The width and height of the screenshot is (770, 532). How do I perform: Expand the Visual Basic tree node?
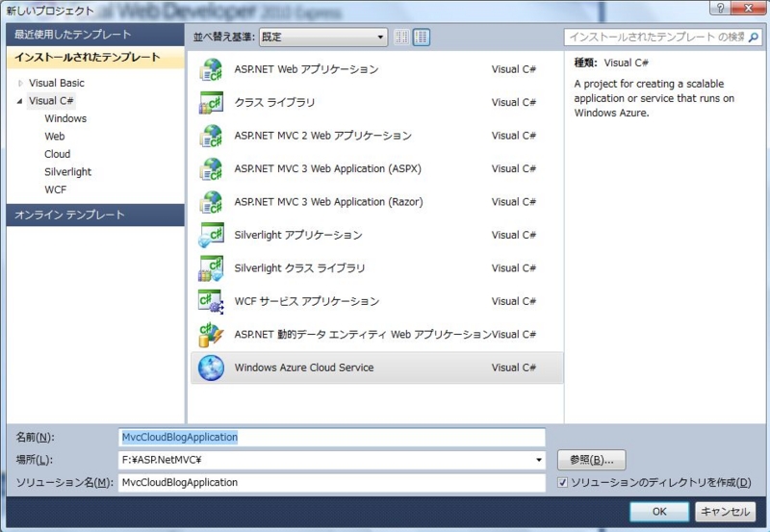(x=20, y=84)
